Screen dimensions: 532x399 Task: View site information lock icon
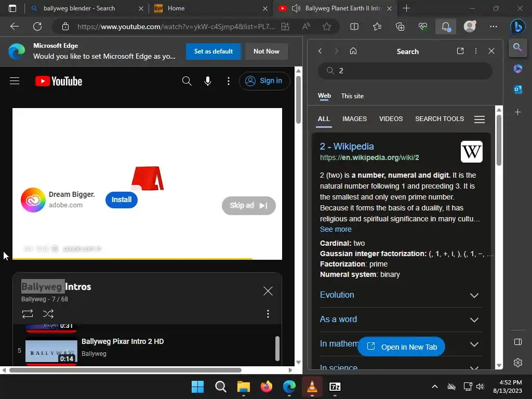65,26
